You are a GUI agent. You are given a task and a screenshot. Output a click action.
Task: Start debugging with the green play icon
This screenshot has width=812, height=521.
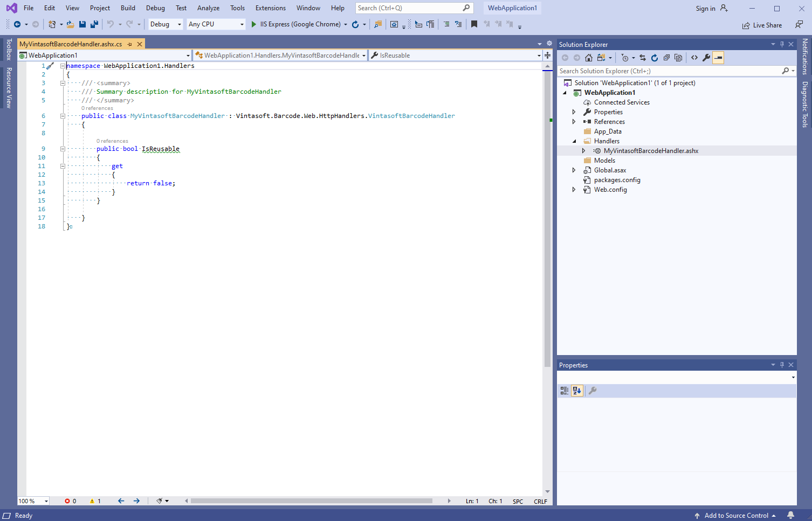coord(253,24)
